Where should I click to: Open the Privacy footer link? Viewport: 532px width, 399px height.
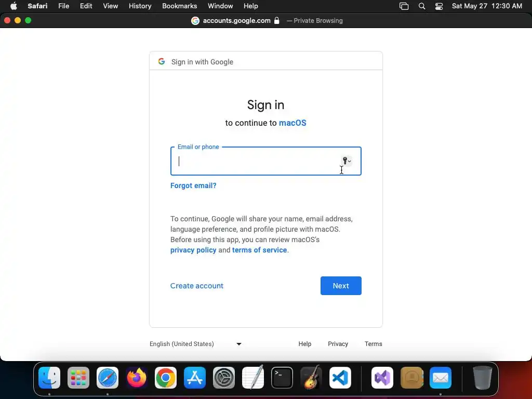[338, 344]
